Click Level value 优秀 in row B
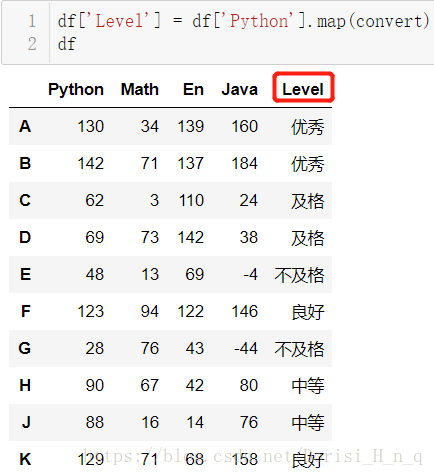This screenshot has height=476, width=434. [307, 164]
